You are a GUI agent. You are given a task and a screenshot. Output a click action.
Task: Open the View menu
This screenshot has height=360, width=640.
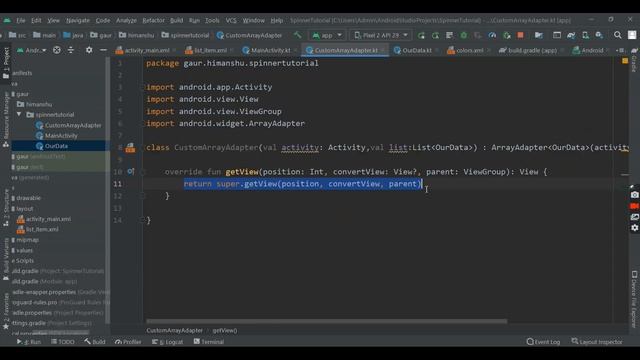(x=53, y=20)
